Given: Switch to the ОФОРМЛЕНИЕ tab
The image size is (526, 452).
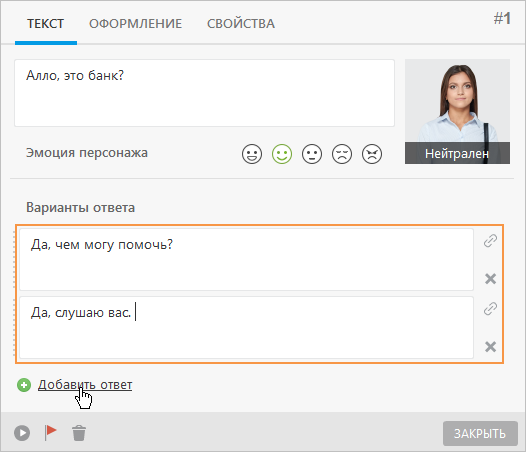Looking at the screenshot, I should point(135,24).
